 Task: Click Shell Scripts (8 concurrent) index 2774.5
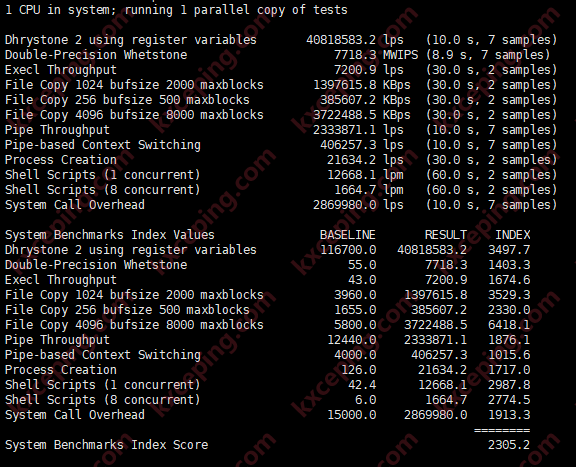coord(509,400)
